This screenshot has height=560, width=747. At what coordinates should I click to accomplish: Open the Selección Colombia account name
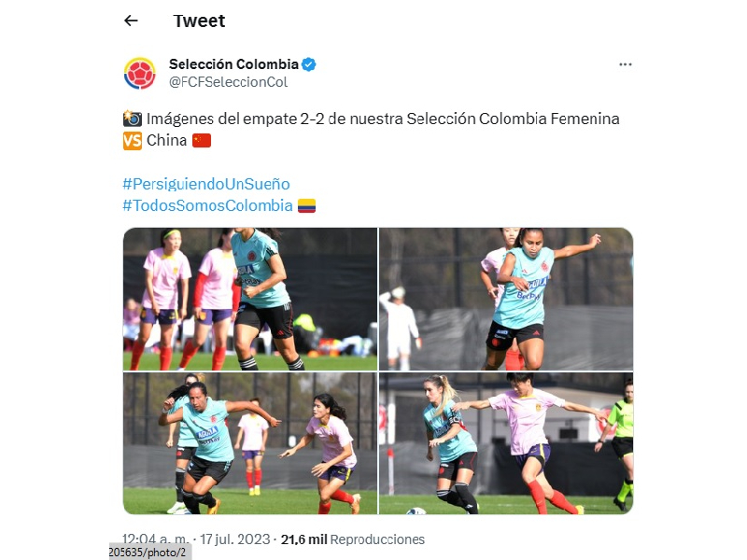pos(233,64)
